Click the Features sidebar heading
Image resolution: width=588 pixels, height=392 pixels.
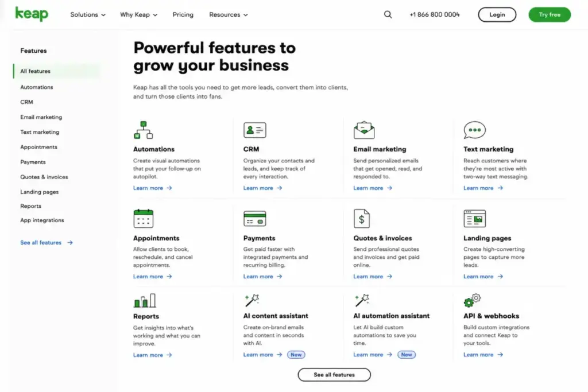tap(33, 51)
